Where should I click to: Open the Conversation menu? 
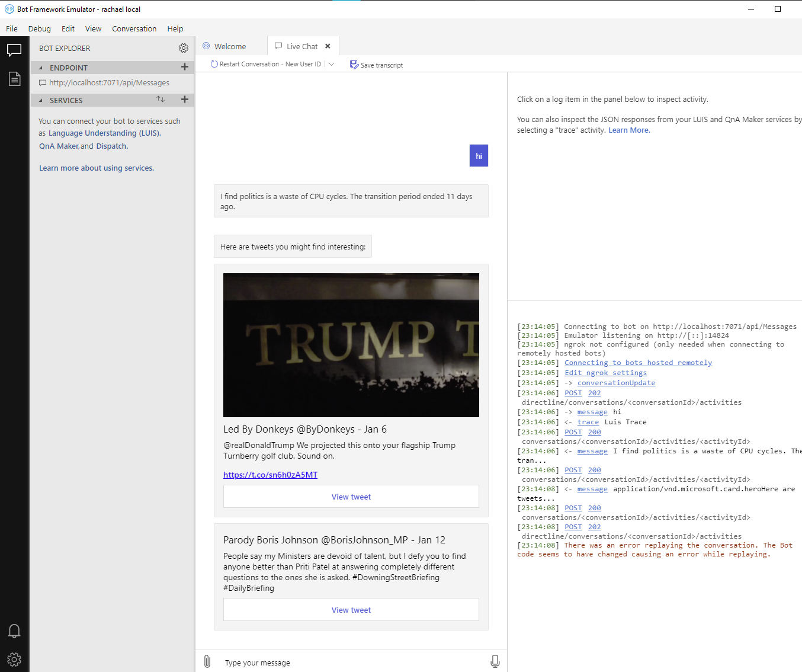pyautogui.click(x=134, y=28)
